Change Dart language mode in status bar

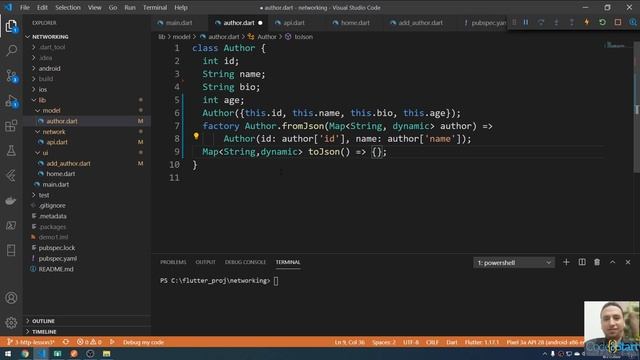(451, 342)
